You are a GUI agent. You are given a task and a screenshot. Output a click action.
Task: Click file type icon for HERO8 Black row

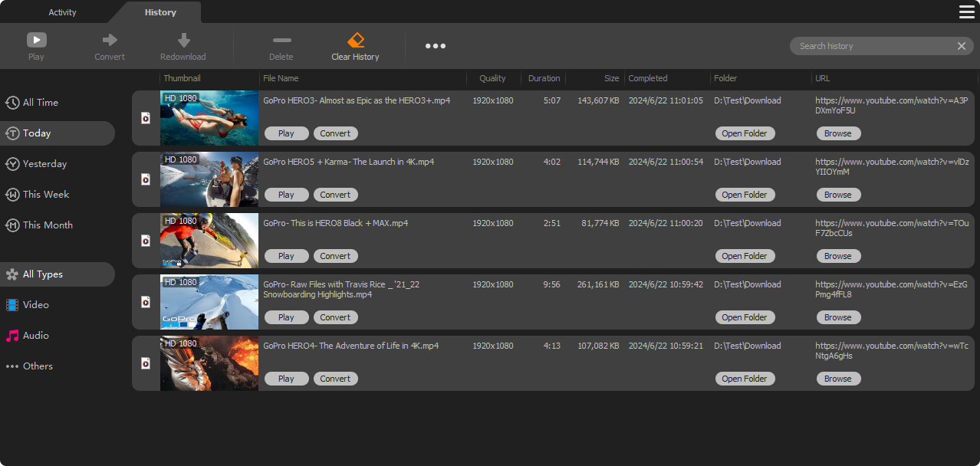tap(146, 241)
